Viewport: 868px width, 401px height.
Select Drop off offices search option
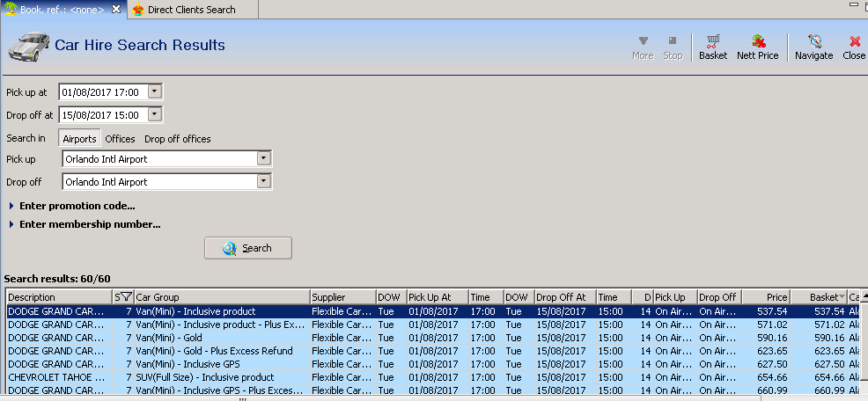pyautogui.click(x=178, y=139)
